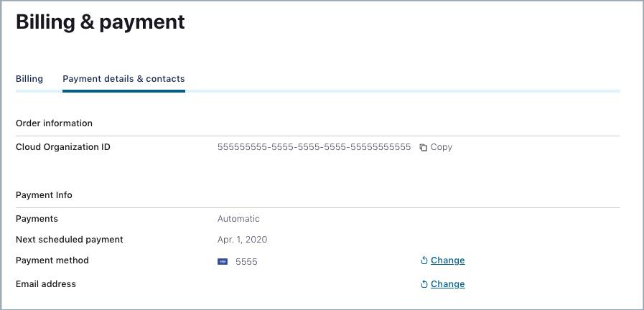
Task: Click the Order information section heading
Action: point(54,123)
